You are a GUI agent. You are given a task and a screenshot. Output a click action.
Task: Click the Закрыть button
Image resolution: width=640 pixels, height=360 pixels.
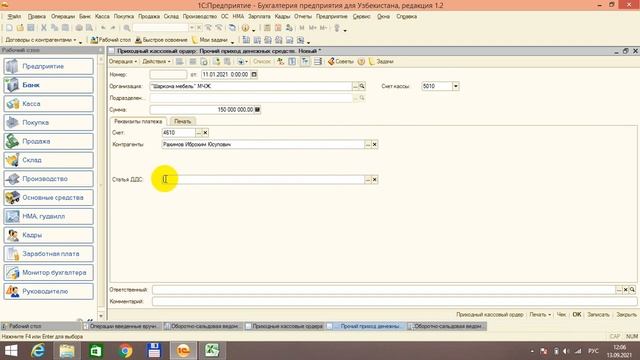click(626, 315)
